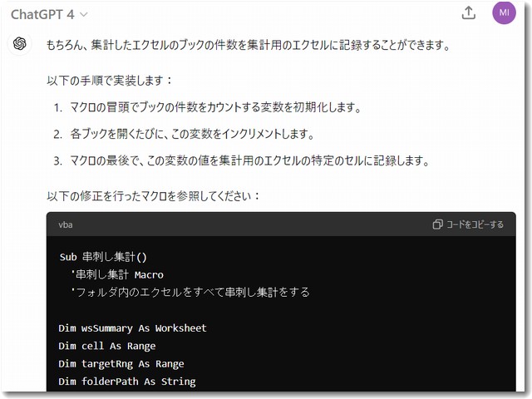Click the sentence 以下の修正を行ったマクロを参照してください
Viewport: 532px width, 399px height.
point(153,196)
